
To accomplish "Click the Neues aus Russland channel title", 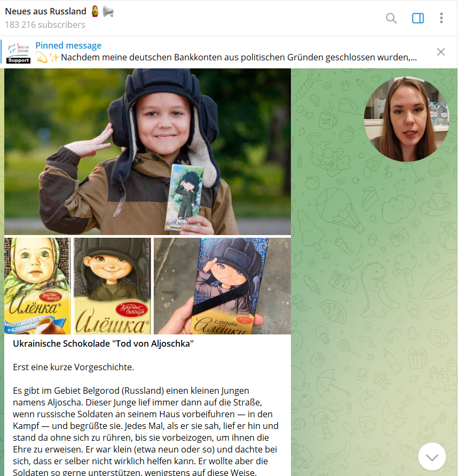I will tap(45, 11).
